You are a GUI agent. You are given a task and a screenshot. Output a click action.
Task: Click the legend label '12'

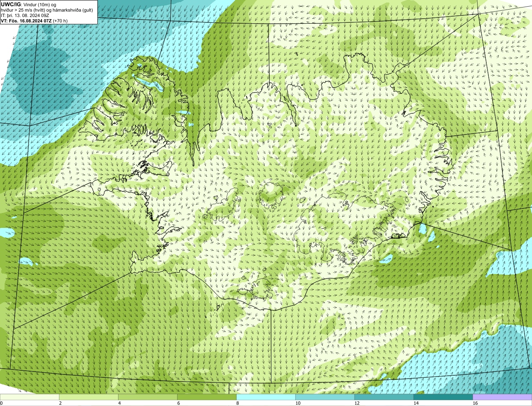357,403
